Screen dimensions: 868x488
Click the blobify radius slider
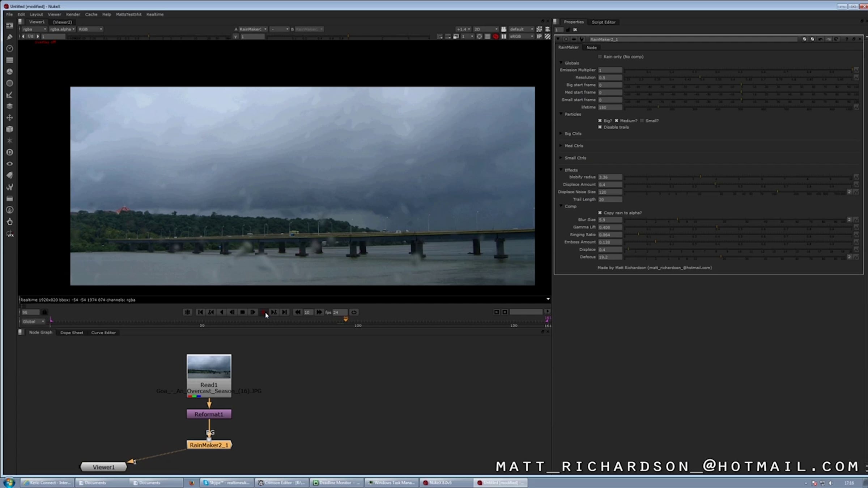point(739,177)
